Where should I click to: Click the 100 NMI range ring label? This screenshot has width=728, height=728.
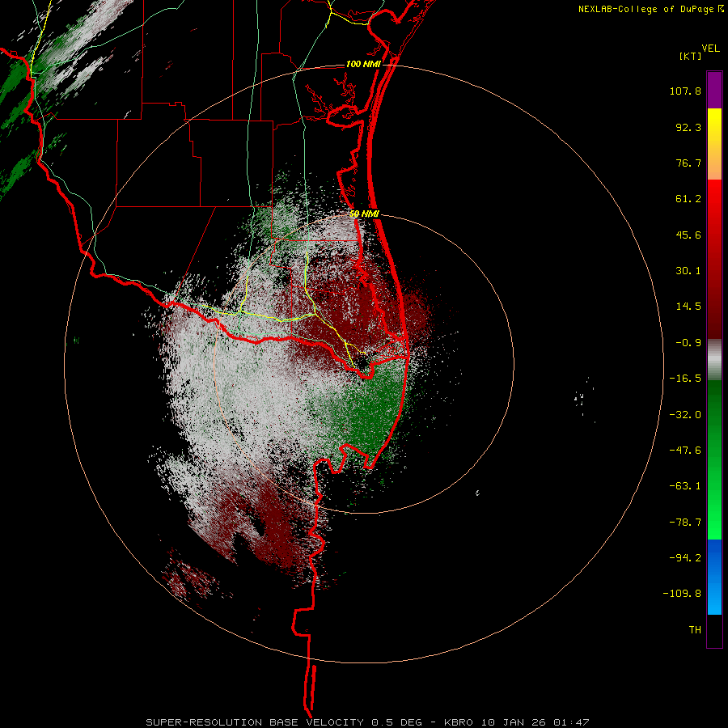coord(363,64)
